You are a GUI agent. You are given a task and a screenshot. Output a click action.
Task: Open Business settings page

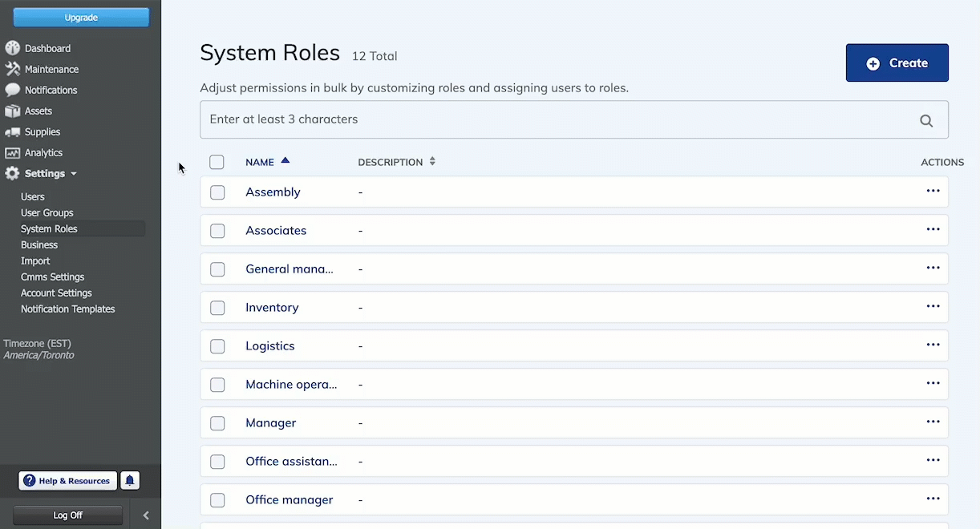[39, 244]
